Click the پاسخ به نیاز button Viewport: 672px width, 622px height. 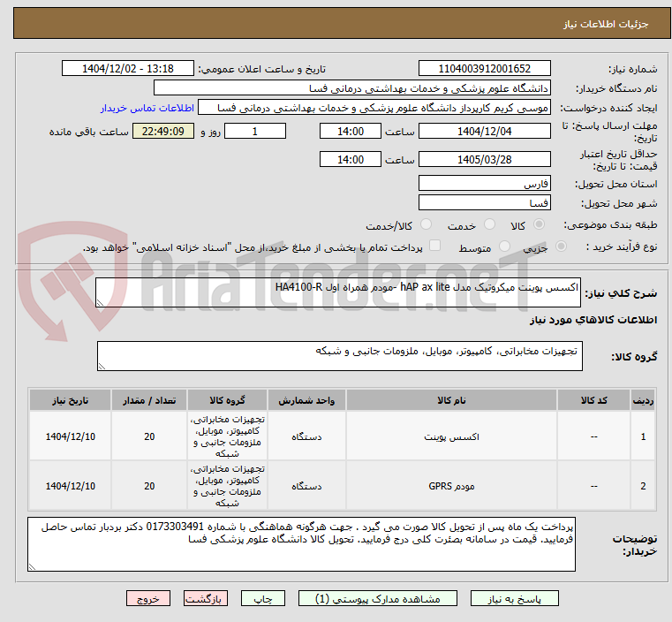514,598
